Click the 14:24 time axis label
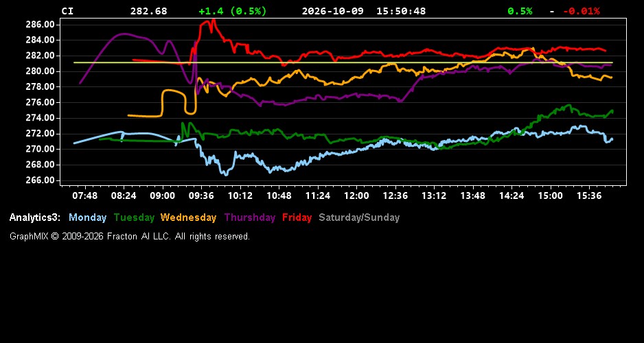644x343 pixels. (x=511, y=196)
